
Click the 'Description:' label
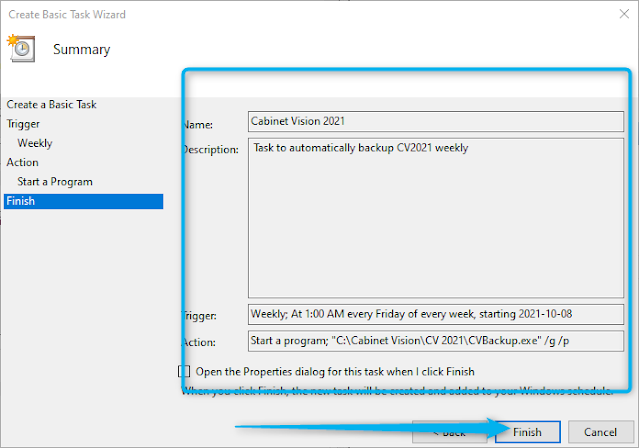pos(210,150)
